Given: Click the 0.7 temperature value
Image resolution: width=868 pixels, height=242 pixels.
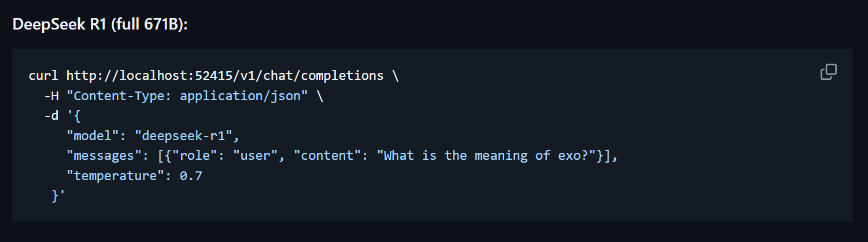Looking at the screenshot, I should point(191,176).
